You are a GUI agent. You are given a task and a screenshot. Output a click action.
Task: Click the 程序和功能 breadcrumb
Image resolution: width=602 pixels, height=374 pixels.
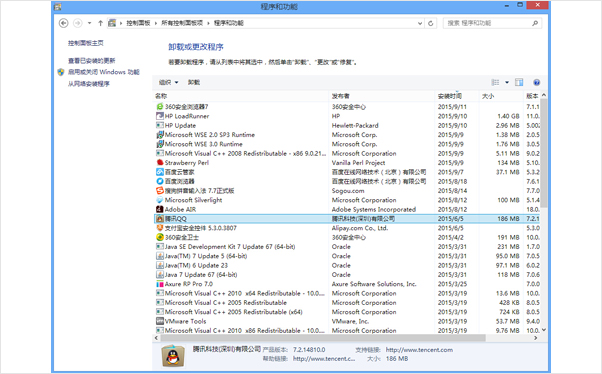click(x=228, y=23)
